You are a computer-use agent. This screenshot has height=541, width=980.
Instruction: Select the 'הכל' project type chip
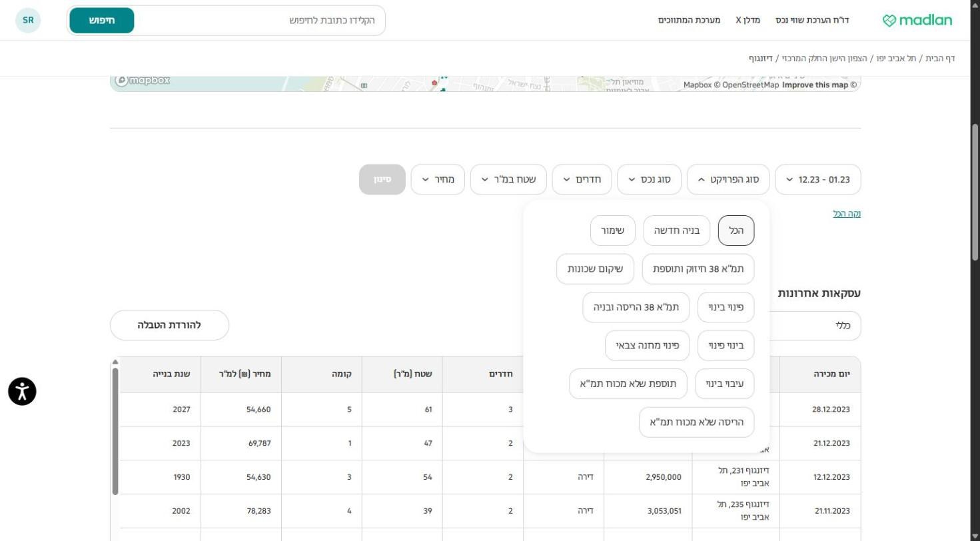point(736,231)
